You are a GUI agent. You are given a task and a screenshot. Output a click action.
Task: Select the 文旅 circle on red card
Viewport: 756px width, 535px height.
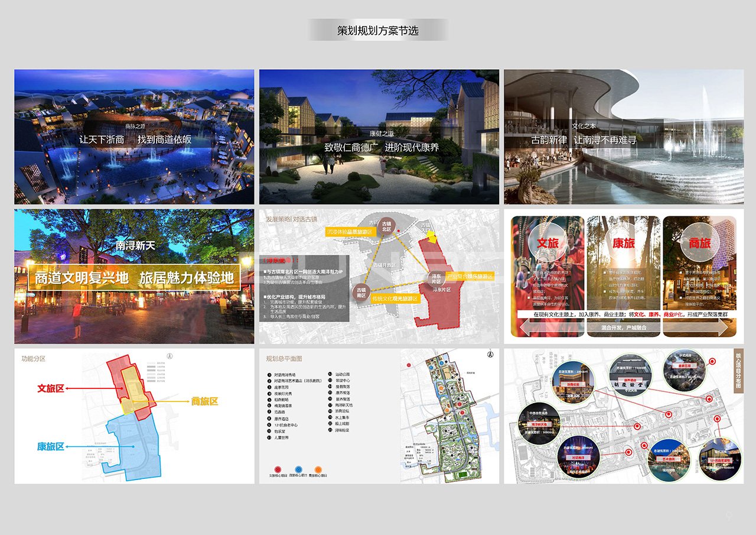(548, 242)
